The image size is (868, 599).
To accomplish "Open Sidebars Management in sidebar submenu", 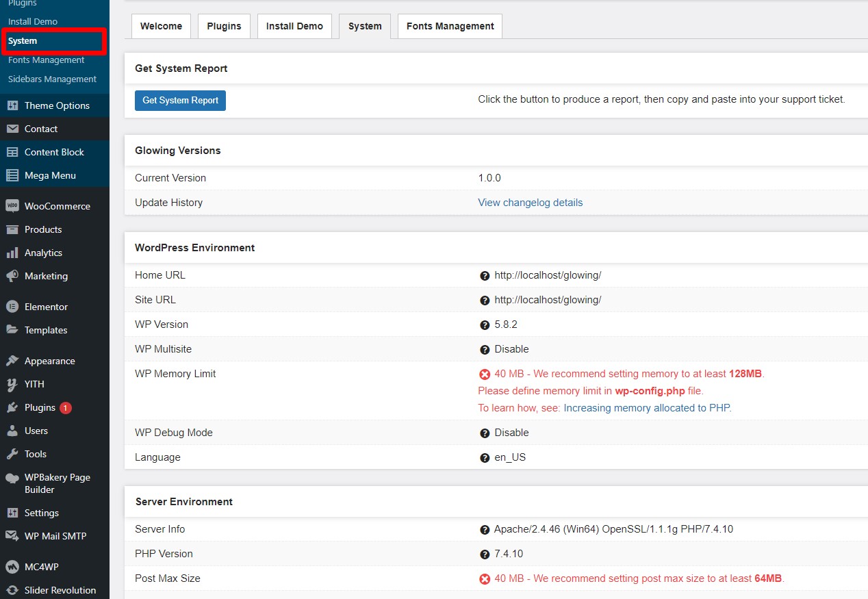I will tap(52, 79).
